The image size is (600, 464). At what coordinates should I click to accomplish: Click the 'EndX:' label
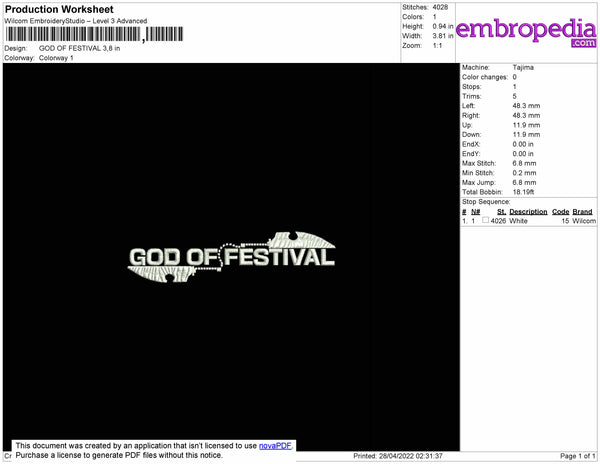point(471,144)
